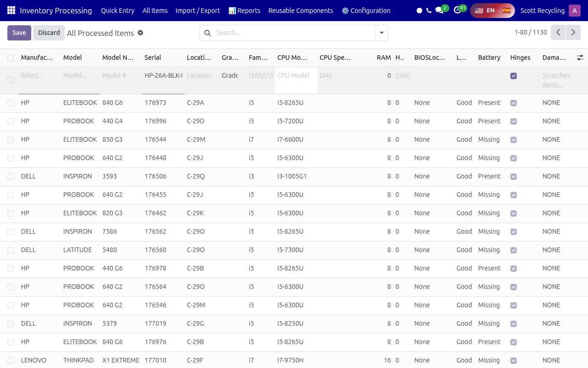Viewport: 588px width, 368px height.
Task: Toggle Hinges checkbox for serial 177019
Action: 514,324
